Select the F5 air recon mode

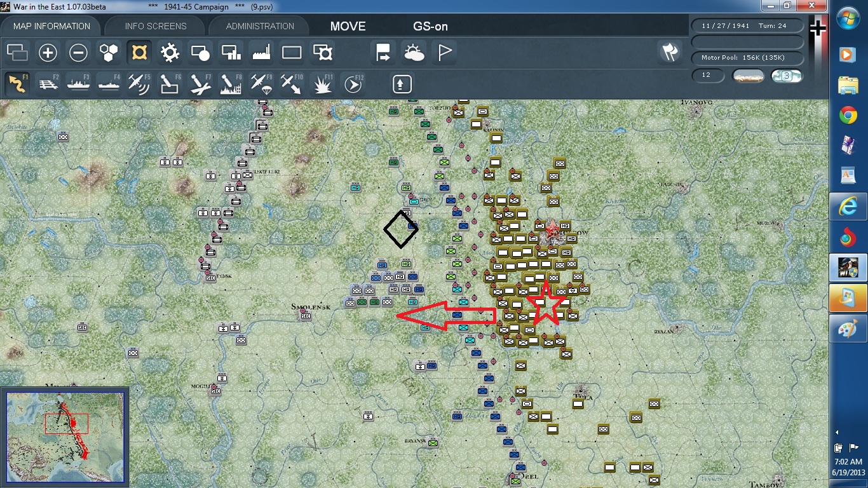tap(139, 83)
